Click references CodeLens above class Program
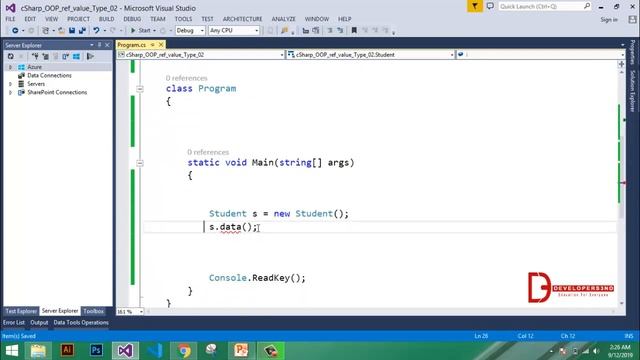The width and height of the screenshot is (640, 360). tap(187, 78)
